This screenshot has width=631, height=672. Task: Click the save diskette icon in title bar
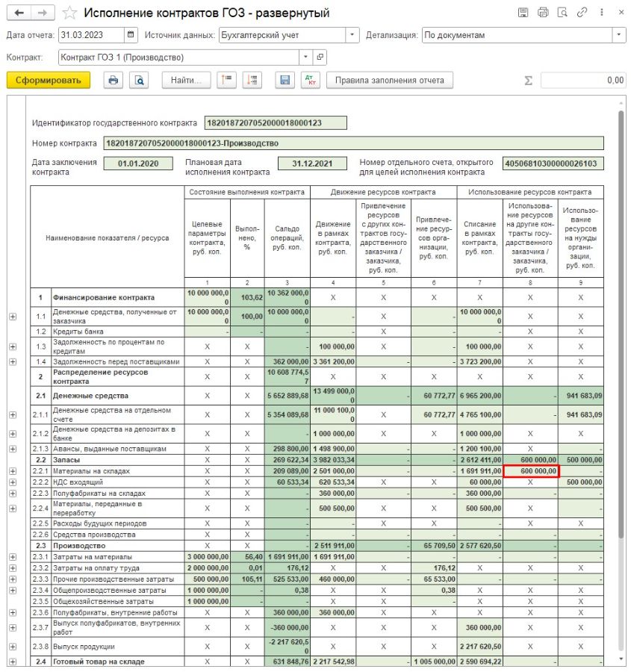tap(523, 13)
